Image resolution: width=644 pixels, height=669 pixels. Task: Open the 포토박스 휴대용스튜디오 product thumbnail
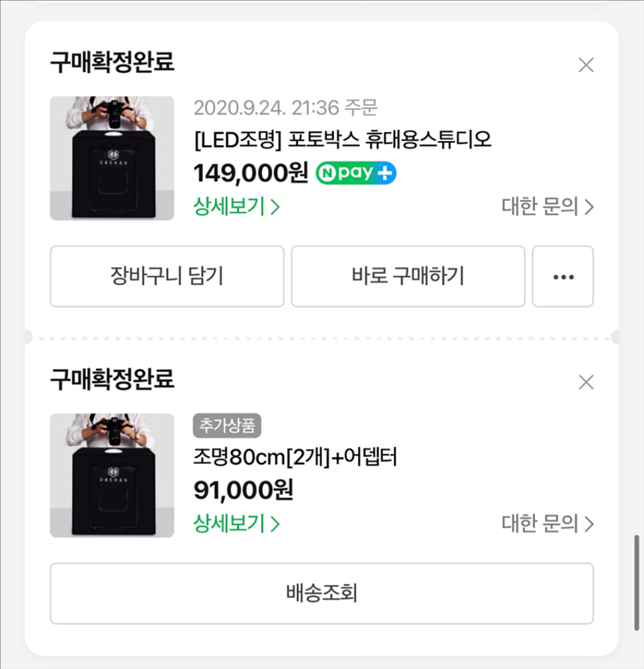(112, 158)
